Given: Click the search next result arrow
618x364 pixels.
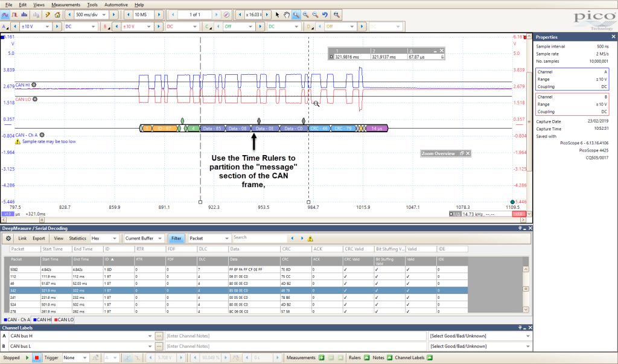Looking at the screenshot, I should pos(302,238).
